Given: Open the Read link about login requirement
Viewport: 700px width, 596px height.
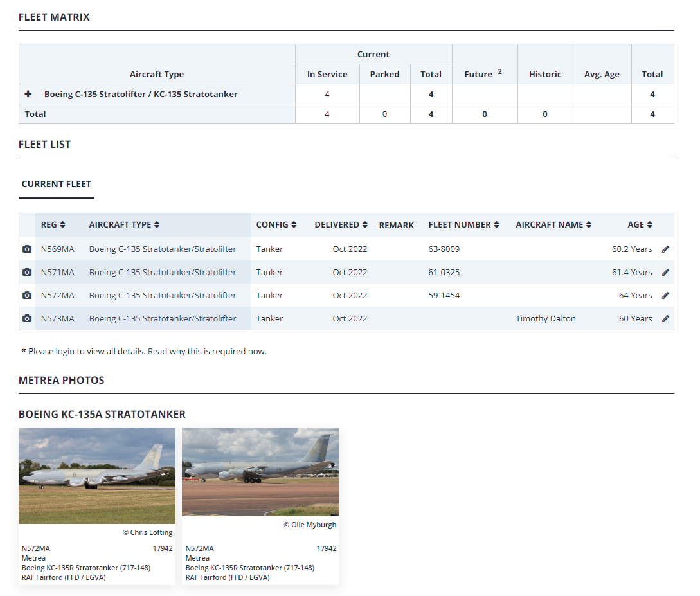Looking at the screenshot, I should point(157,351).
